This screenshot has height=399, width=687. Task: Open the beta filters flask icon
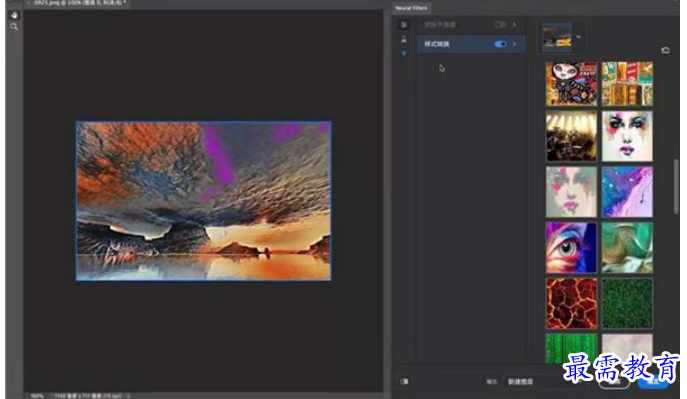[x=404, y=39]
